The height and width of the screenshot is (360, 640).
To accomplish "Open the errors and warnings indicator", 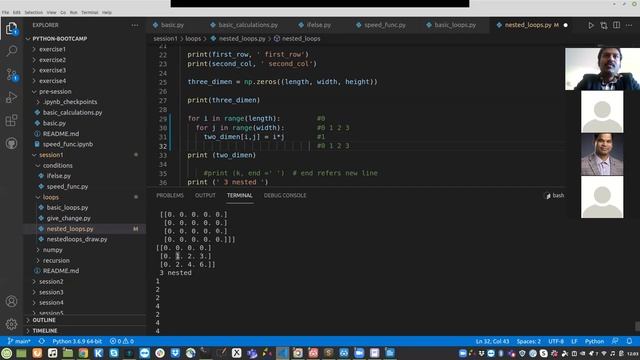I will coord(122,341).
